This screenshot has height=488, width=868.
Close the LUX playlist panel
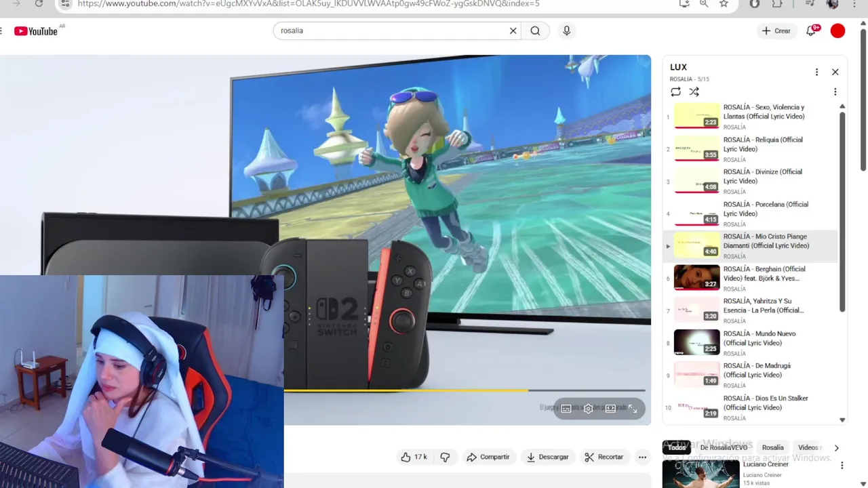coord(835,72)
